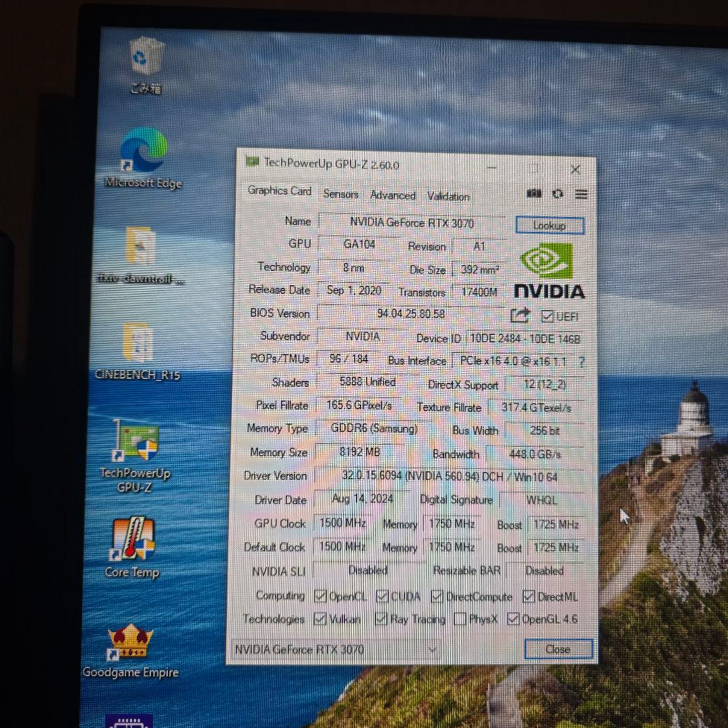Click the Die Size field 392 mm²
This screenshot has width=728, height=728.
point(479,270)
